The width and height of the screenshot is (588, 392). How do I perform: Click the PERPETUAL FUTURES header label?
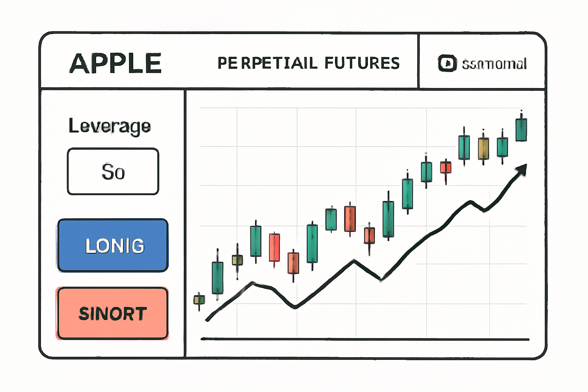tap(309, 63)
